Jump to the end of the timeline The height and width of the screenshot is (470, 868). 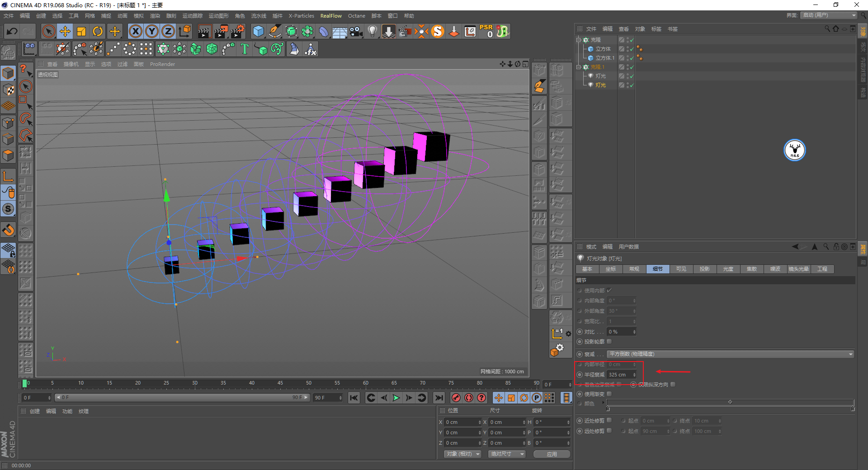(x=439, y=398)
